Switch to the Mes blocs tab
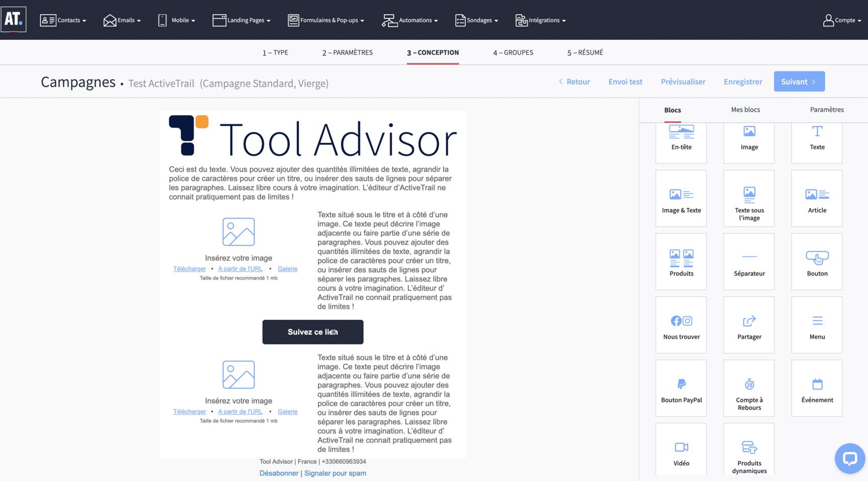This screenshot has height=481, width=868. pos(745,110)
